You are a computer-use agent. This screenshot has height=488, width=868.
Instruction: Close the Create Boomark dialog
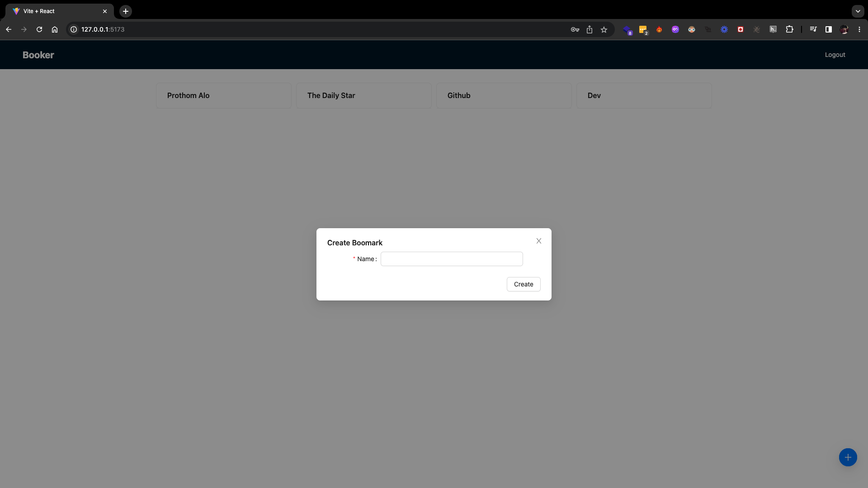tap(538, 241)
